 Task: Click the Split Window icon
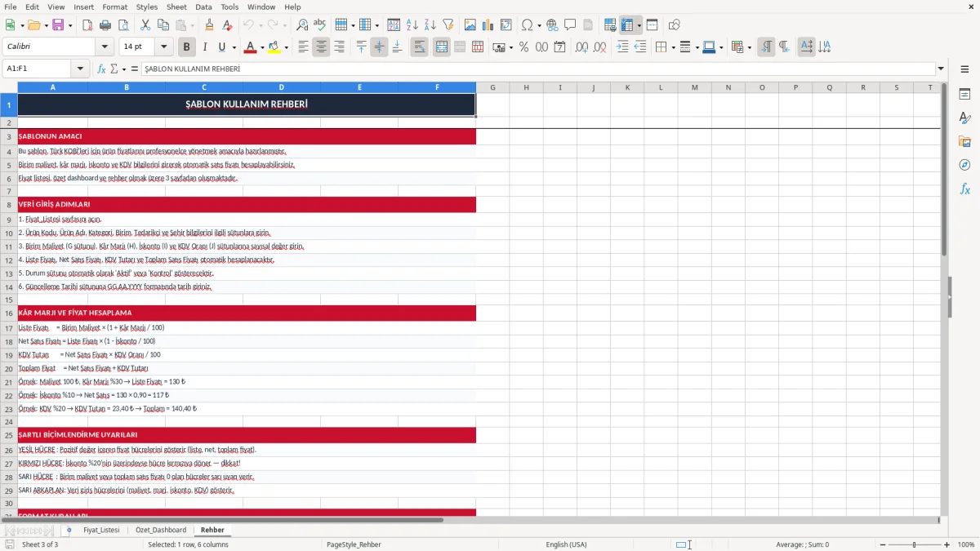pyautogui.click(x=652, y=25)
